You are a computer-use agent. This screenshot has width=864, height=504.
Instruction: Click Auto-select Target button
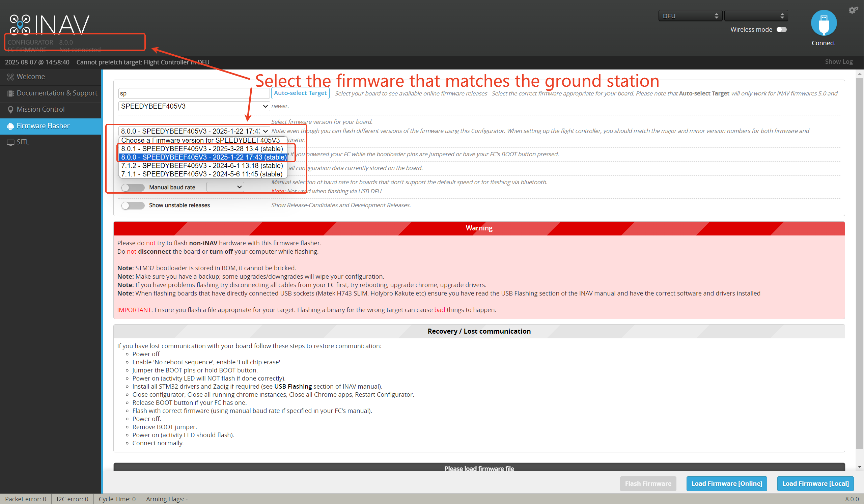pos(300,93)
